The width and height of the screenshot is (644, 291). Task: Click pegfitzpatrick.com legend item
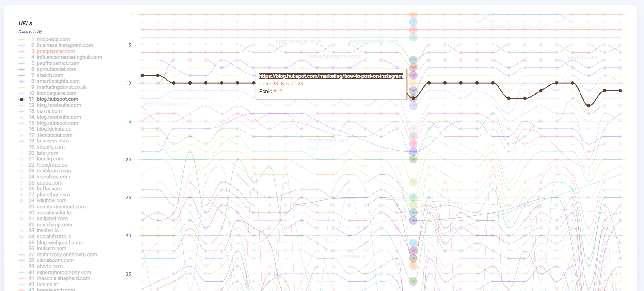[x=49, y=63]
